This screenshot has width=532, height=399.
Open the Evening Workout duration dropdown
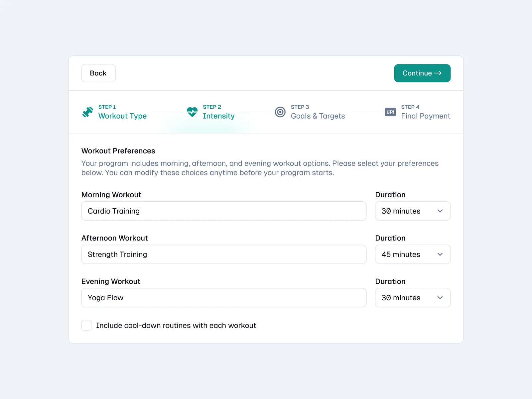point(412,298)
